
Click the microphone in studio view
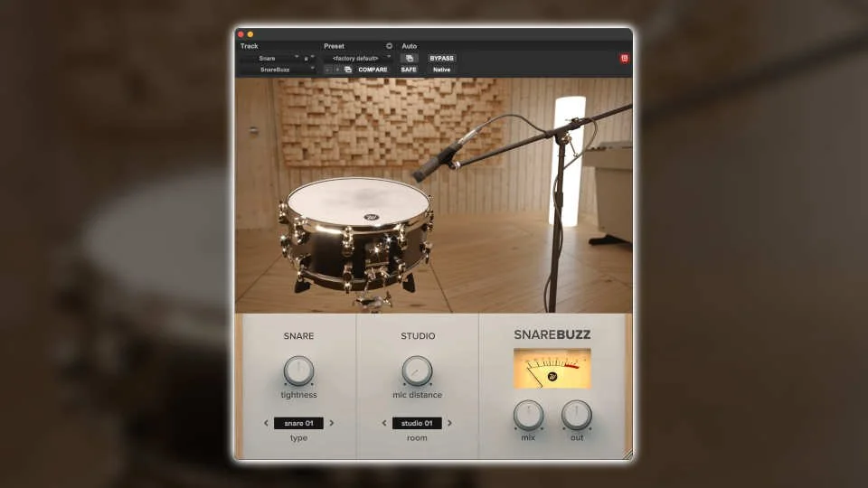tap(438, 164)
